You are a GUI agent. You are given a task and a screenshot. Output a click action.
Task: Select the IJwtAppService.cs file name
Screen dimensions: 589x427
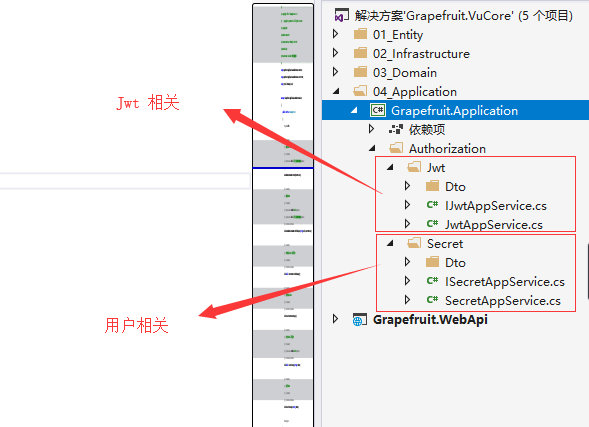pos(496,206)
